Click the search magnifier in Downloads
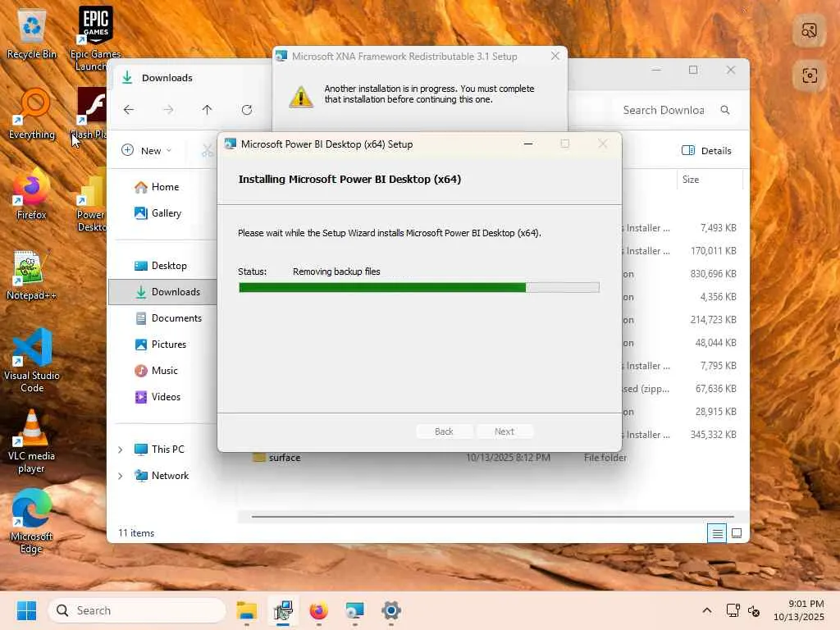Image resolution: width=840 pixels, height=630 pixels. click(725, 110)
